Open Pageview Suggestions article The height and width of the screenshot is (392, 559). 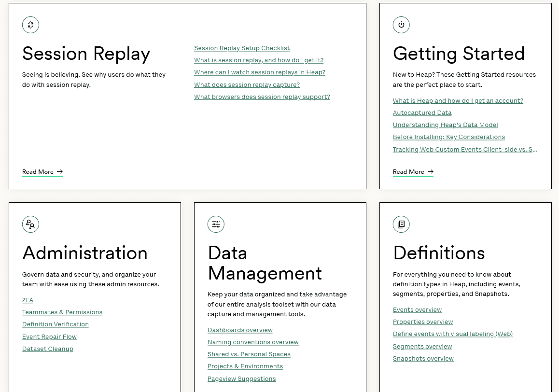coord(242,379)
